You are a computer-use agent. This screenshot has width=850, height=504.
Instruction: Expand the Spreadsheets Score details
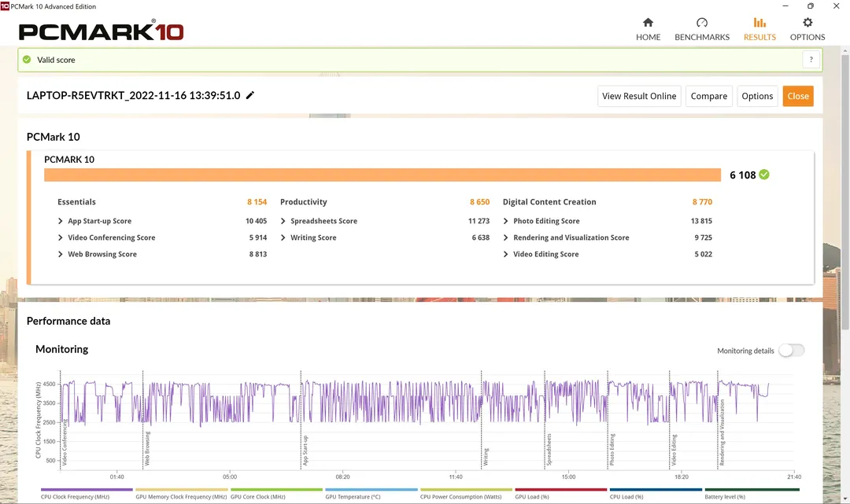[x=283, y=221]
